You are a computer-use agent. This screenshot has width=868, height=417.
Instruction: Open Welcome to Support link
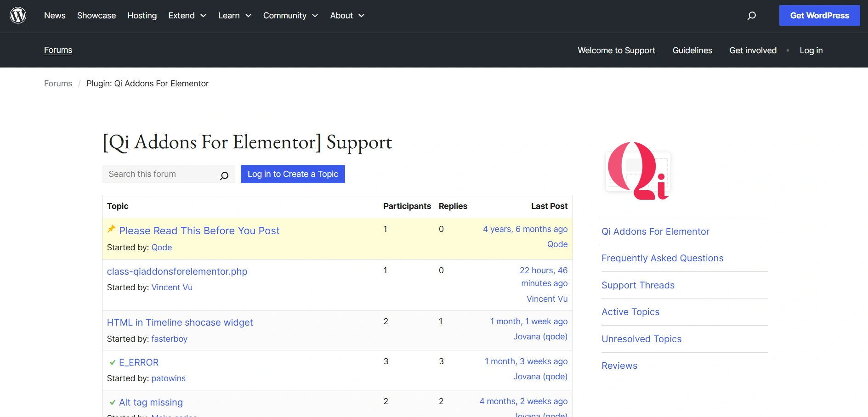[616, 51]
